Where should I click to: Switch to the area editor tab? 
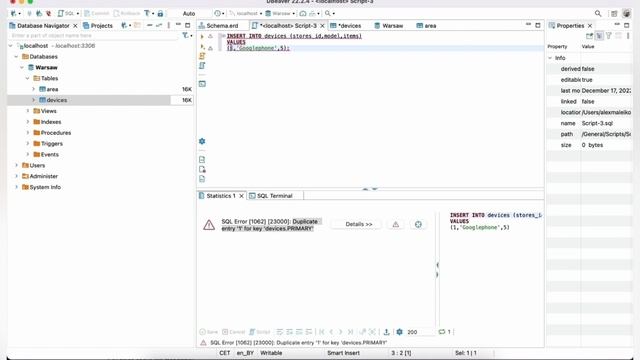427,25
